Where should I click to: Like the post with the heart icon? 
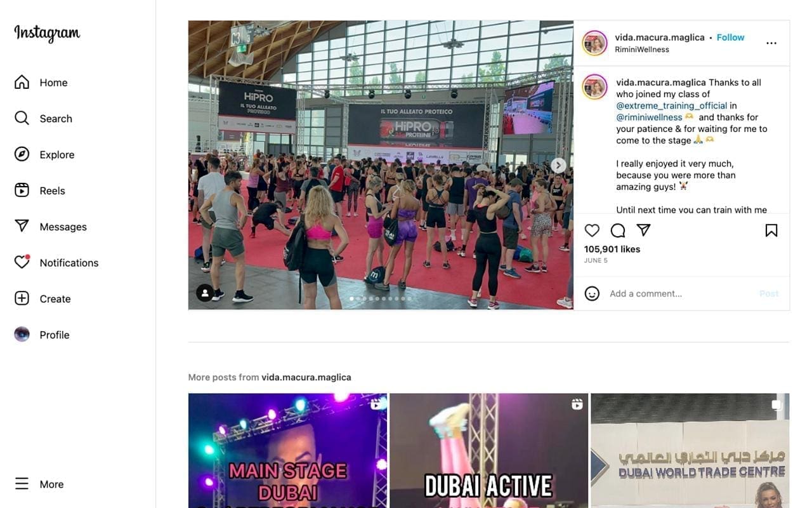click(592, 231)
